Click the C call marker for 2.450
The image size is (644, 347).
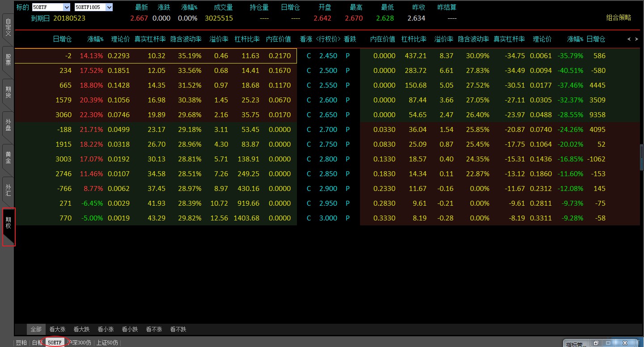309,56
